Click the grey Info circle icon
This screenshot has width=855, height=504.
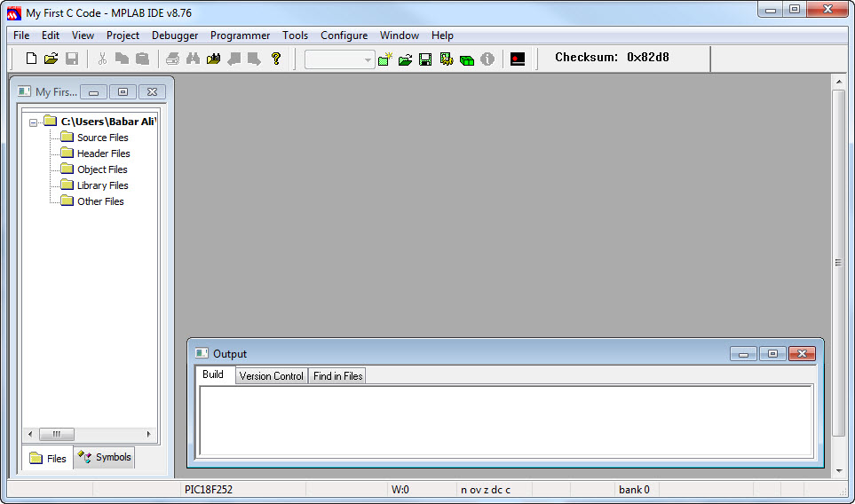click(x=487, y=59)
